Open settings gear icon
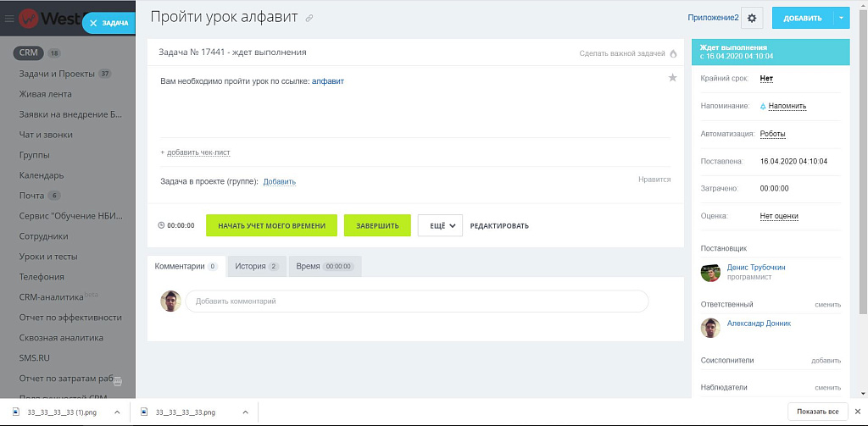 coord(753,18)
